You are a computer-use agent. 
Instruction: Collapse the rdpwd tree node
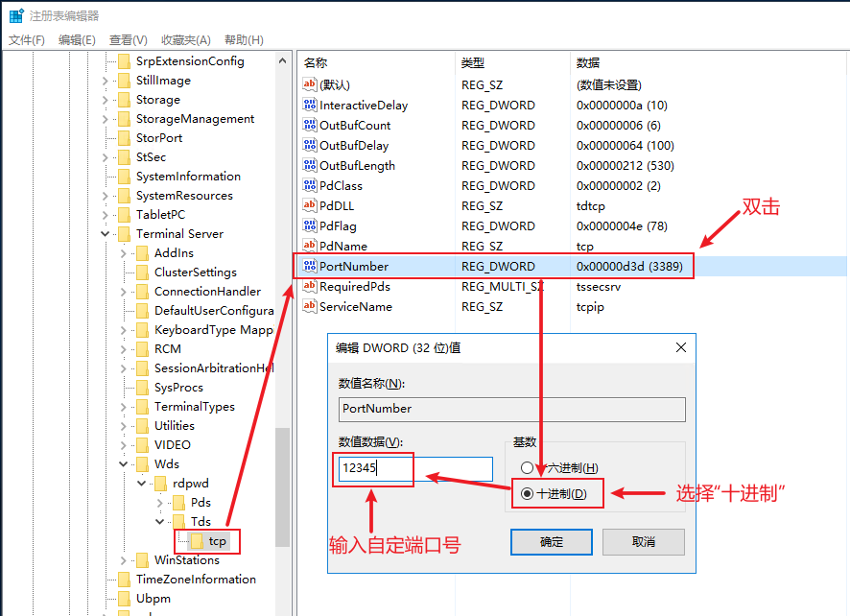[x=141, y=484]
